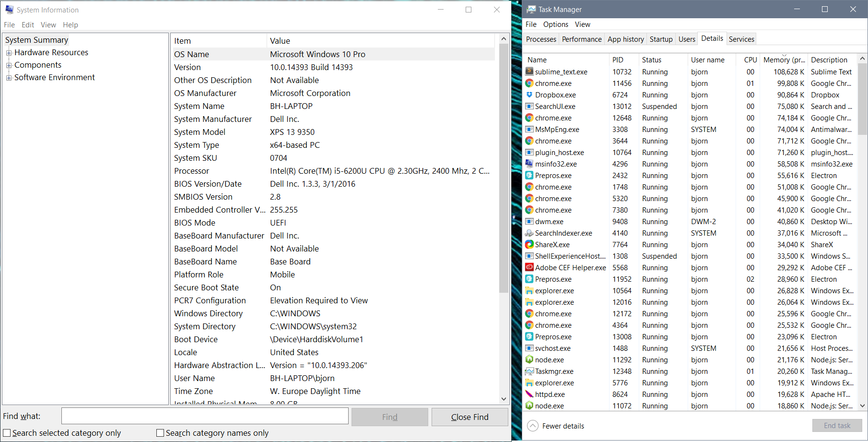Click the sublime_text.exe process icon
The width and height of the screenshot is (868, 442).
click(529, 72)
